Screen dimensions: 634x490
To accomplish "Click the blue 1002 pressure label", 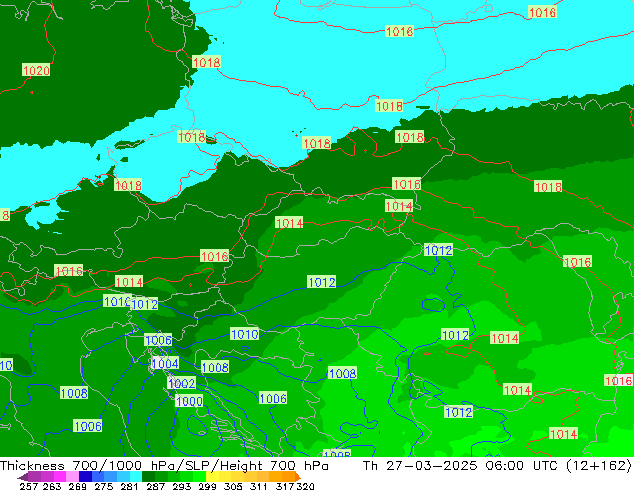I will coord(182,383).
